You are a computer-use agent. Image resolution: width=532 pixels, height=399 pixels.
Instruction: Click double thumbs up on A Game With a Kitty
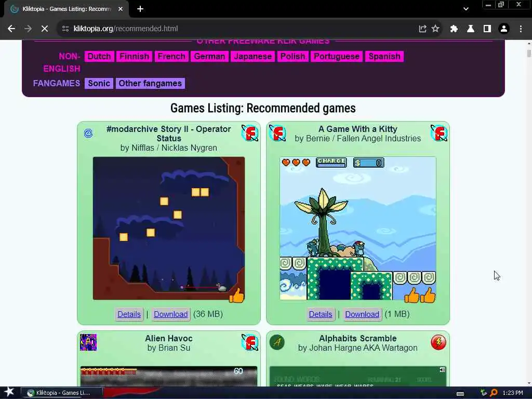(x=420, y=295)
